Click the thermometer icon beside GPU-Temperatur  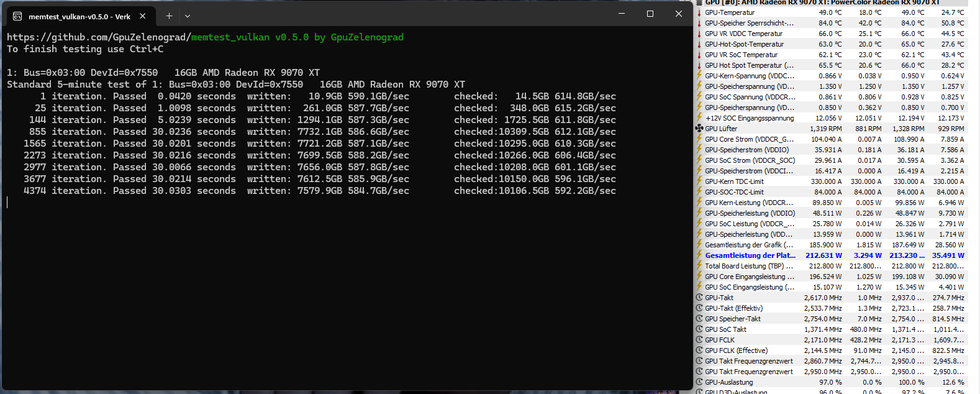tap(699, 12)
